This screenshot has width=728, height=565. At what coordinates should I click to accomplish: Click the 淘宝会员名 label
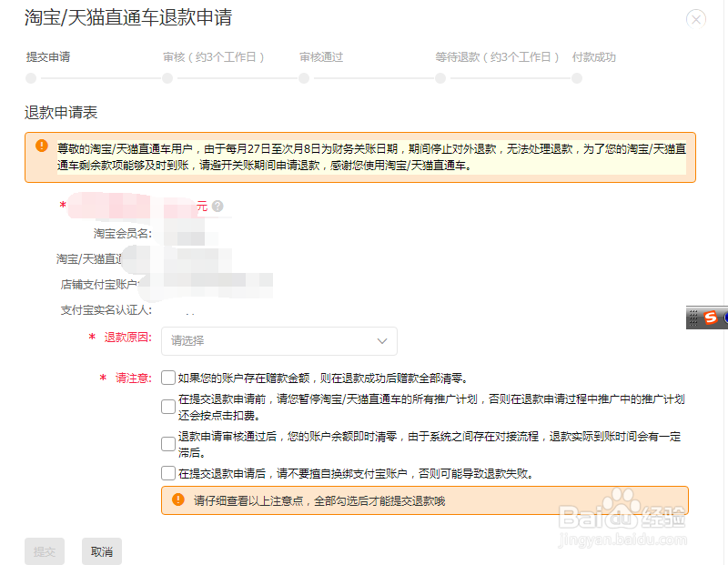click(x=123, y=234)
